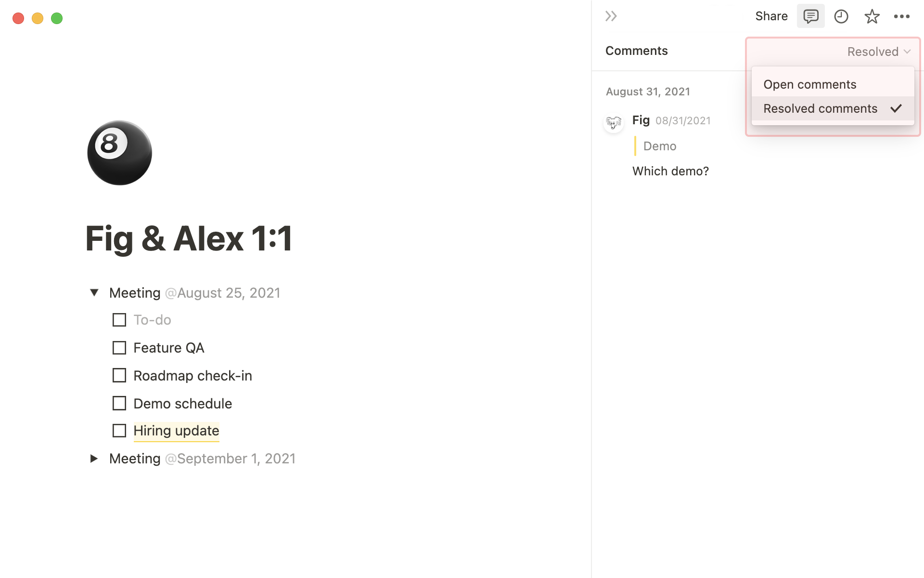The image size is (924, 578).
Task: Click the Which demo comment text
Action: 670,171
